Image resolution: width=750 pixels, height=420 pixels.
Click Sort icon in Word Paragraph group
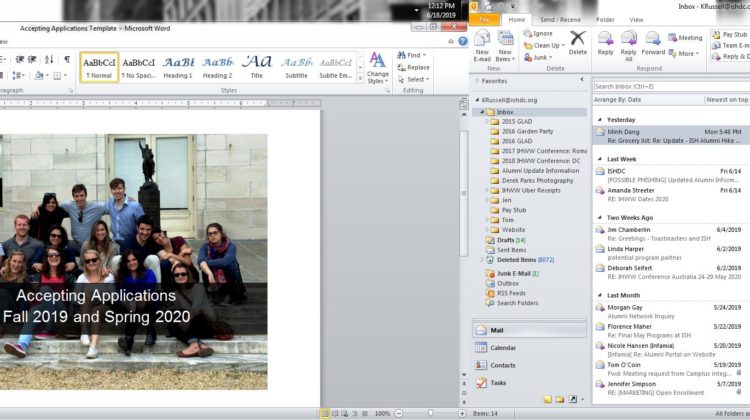[x=49, y=59]
